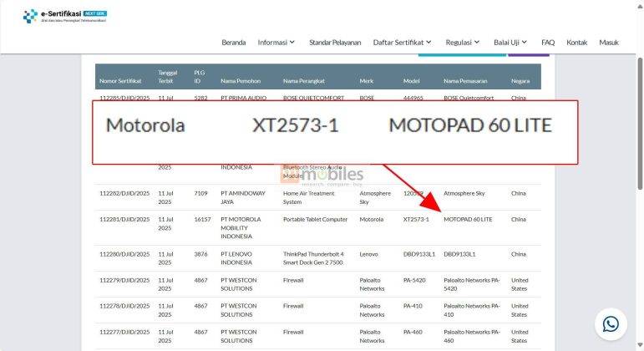Click the Nama Perangkat column header

(x=304, y=81)
